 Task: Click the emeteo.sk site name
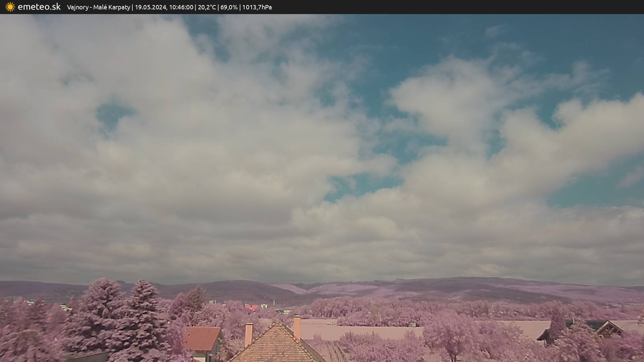pyautogui.click(x=39, y=7)
